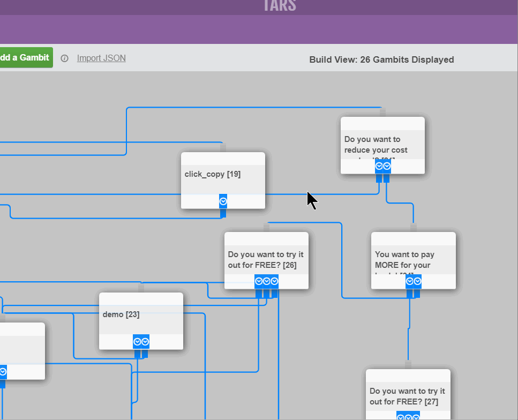Click first chevron on pay MORE gambit
The height and width of the screenshot is (420, 518).
tap(410, 281)
